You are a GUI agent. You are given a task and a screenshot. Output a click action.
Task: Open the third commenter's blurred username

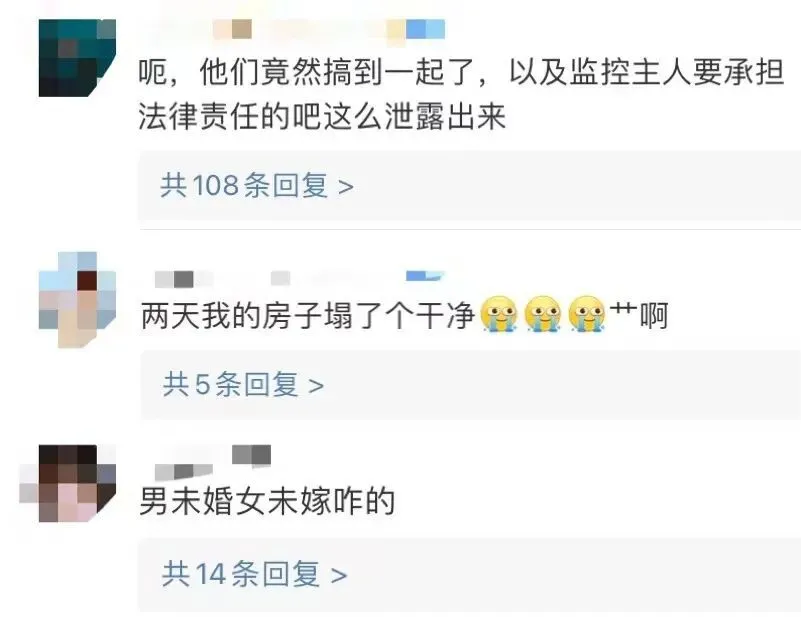184,471
